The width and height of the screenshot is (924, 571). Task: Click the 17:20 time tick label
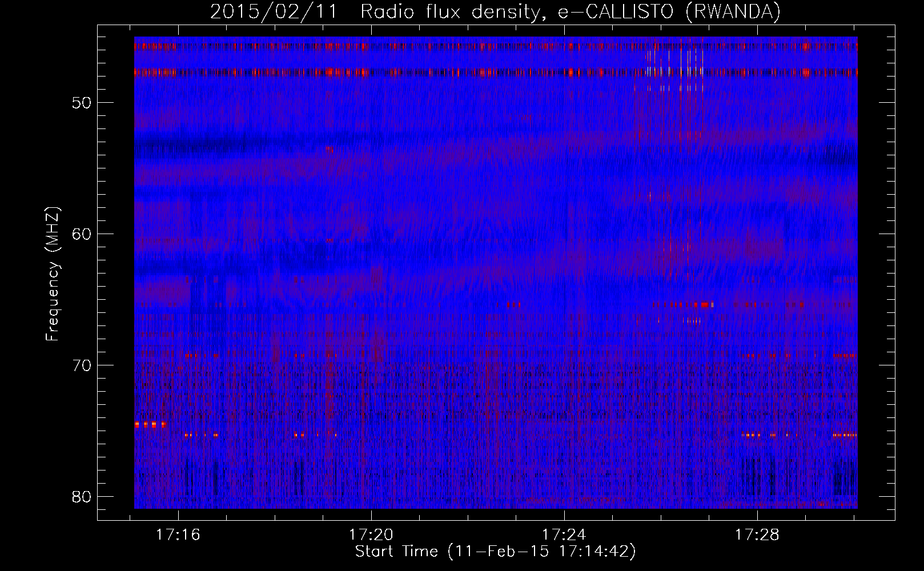click(371, 535)
